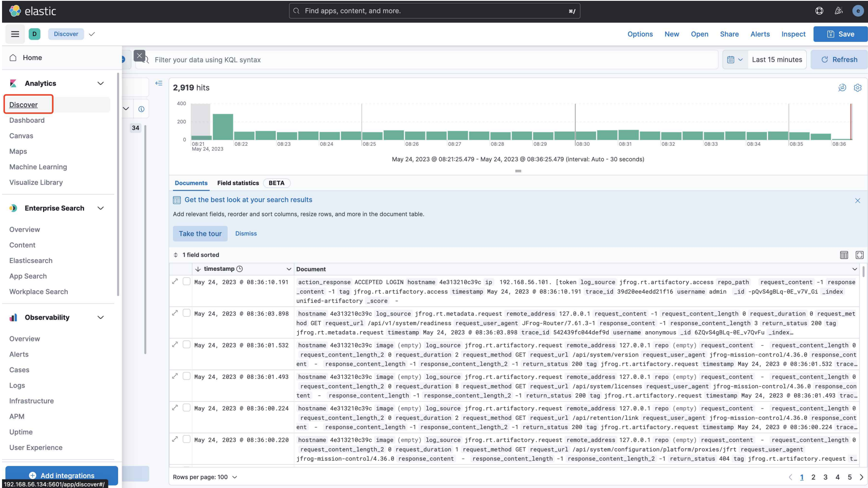The height and width of the screenshot is (488, 868).
Task: Toggle the hamburger navigation menu
Action: click(x=15, y=34)
